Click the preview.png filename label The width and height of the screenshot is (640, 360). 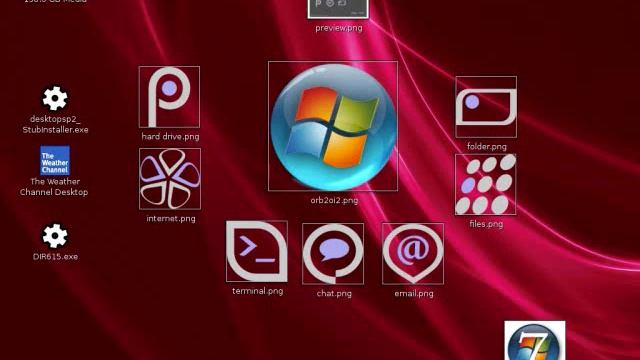339,28
